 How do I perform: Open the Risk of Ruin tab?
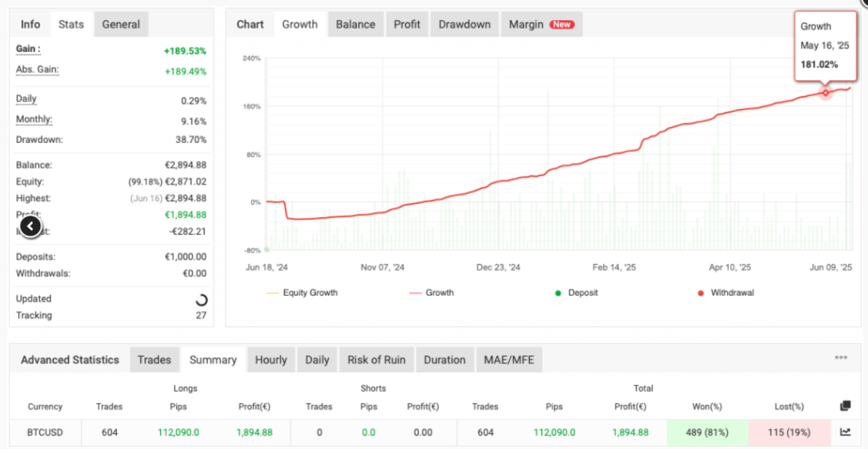coord(376,360)
